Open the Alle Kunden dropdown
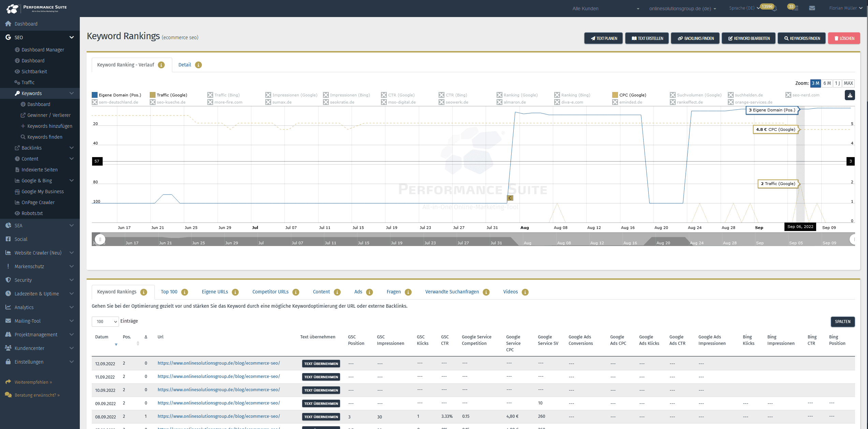The height and width of the screenshot is (429, 868). (x=605, y=9)
